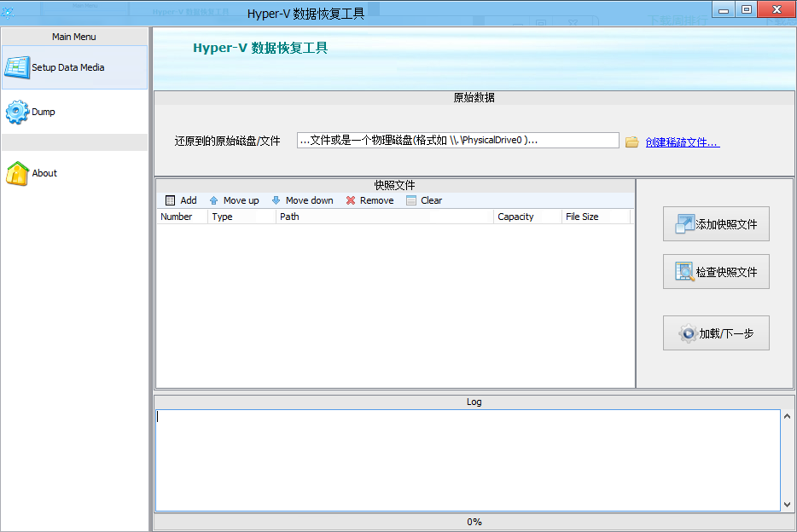Sort by the File Size column header
The image size is (797, 532).
click(x=596, y=217)
